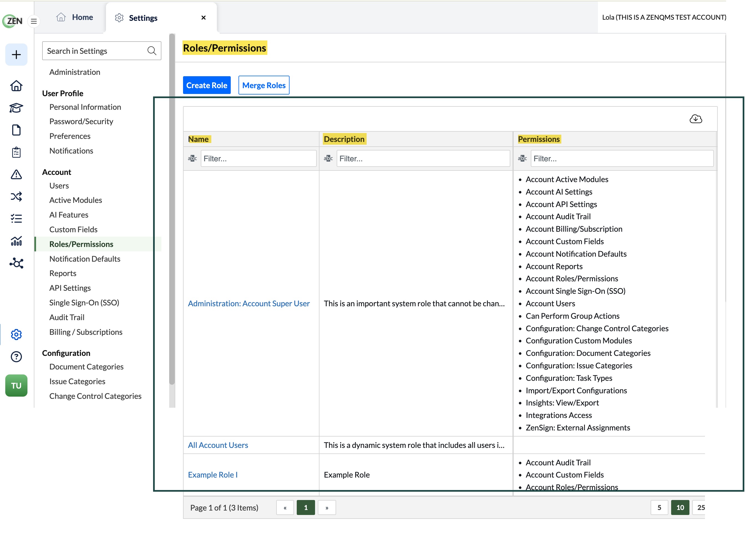Toggle the hamburger menu button

tap(34, 21)
